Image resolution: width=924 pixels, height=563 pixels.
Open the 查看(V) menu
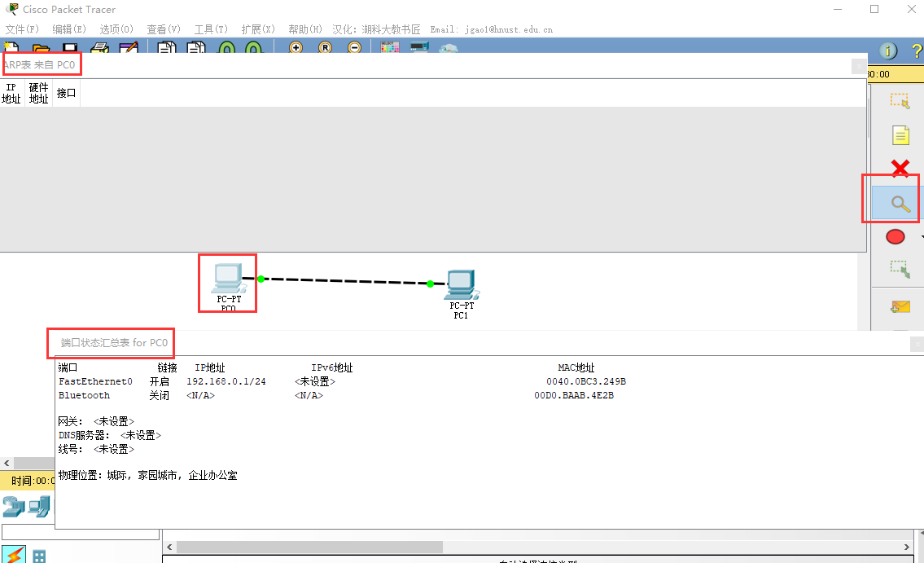164,29
